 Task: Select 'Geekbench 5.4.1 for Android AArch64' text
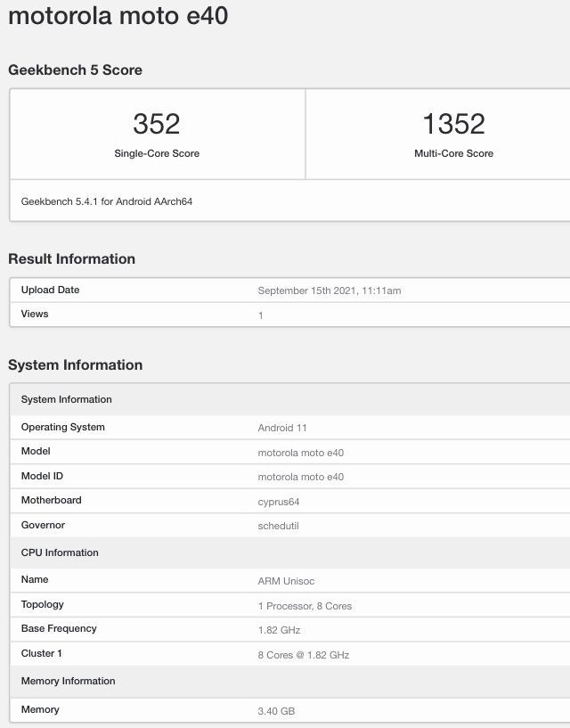click(x=107, y=201)
